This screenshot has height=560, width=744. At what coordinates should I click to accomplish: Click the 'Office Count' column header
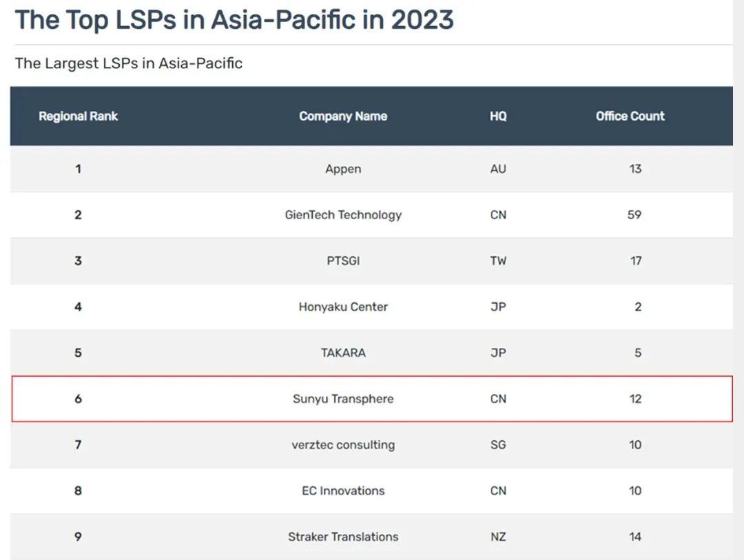click(x=630, y=116)
